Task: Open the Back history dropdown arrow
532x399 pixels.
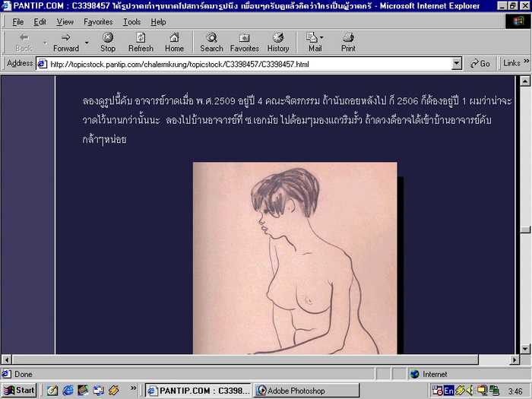Action: 45,43
